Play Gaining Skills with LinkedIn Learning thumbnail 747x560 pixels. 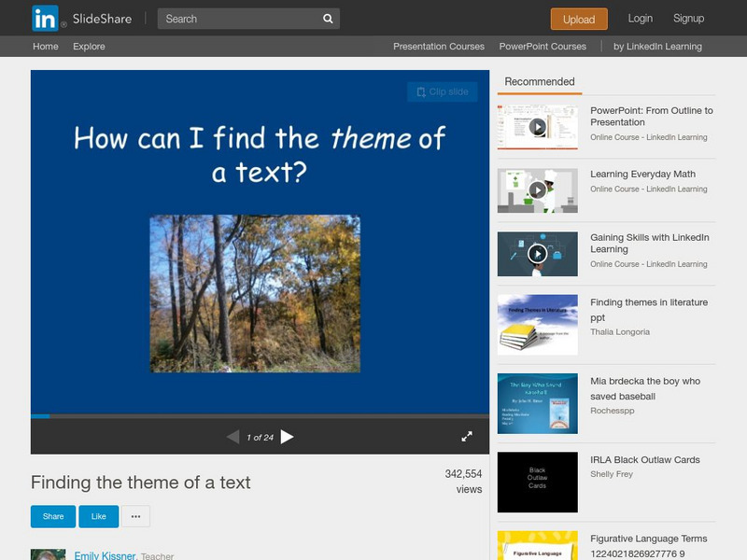pos(537,254)
